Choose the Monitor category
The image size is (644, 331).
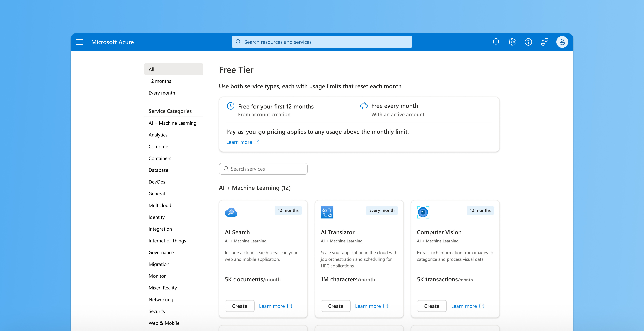point(174,276)
